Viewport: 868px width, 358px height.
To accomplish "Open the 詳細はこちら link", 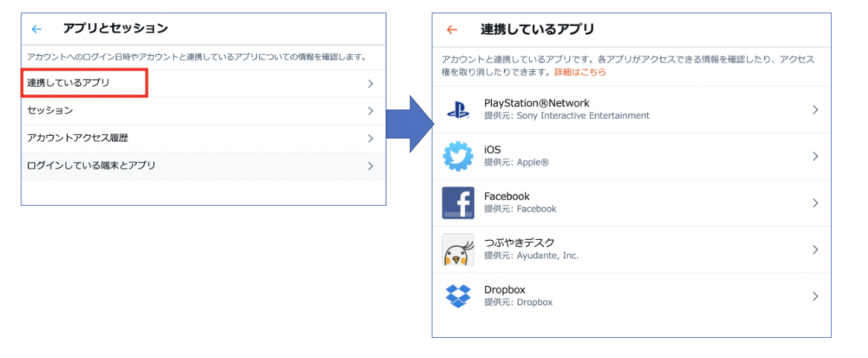I will (580, 73).
